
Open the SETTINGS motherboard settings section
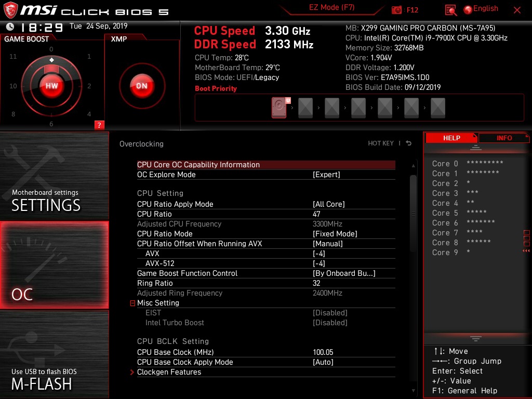coord(54,176)
